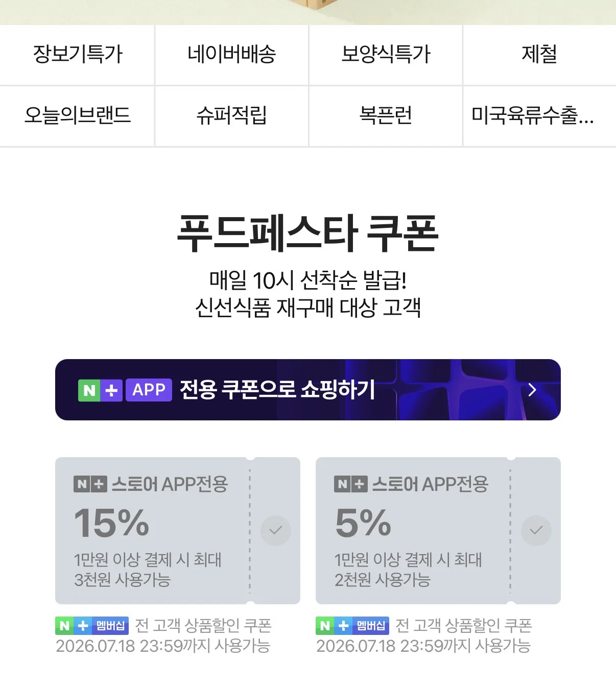Viewport: 616px width, 686px height.
Task: Click the N+ store icon on the 15% coupon
Action: (x=90, y=484)
